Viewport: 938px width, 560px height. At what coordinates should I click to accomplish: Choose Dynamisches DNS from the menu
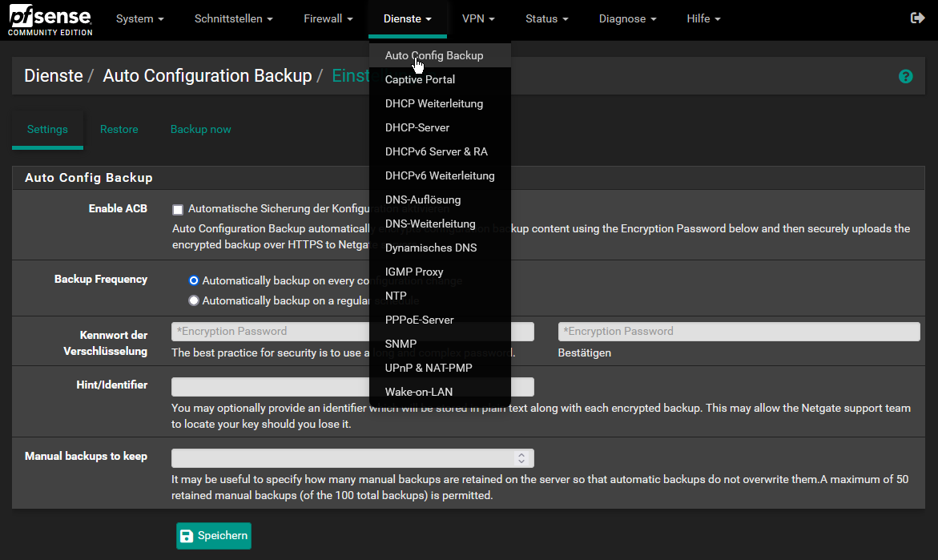(x=440, y=248)
